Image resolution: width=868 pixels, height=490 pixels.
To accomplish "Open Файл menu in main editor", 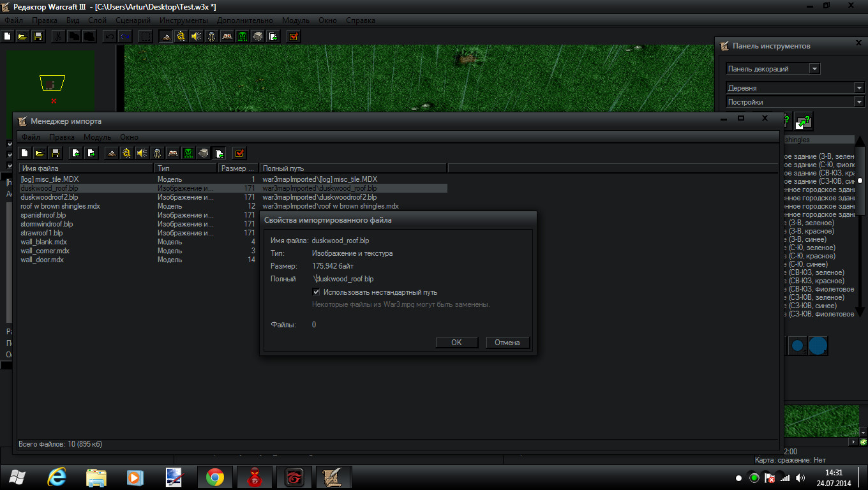I will point(13,20).
